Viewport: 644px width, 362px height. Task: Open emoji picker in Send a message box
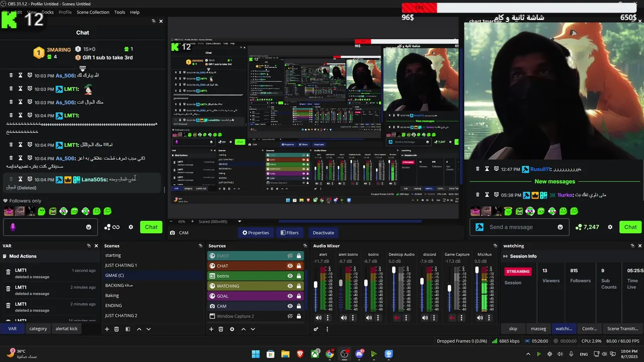pos(560,227)
